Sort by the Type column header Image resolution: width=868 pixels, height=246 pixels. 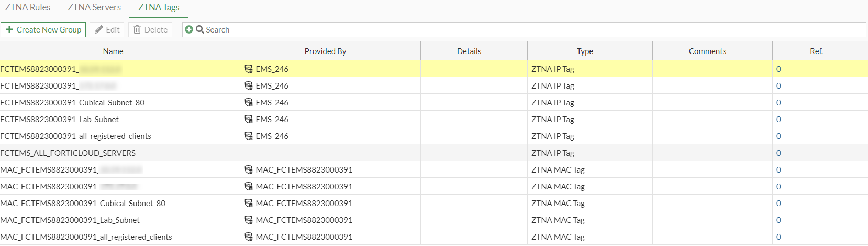click(x=585, y=51)
